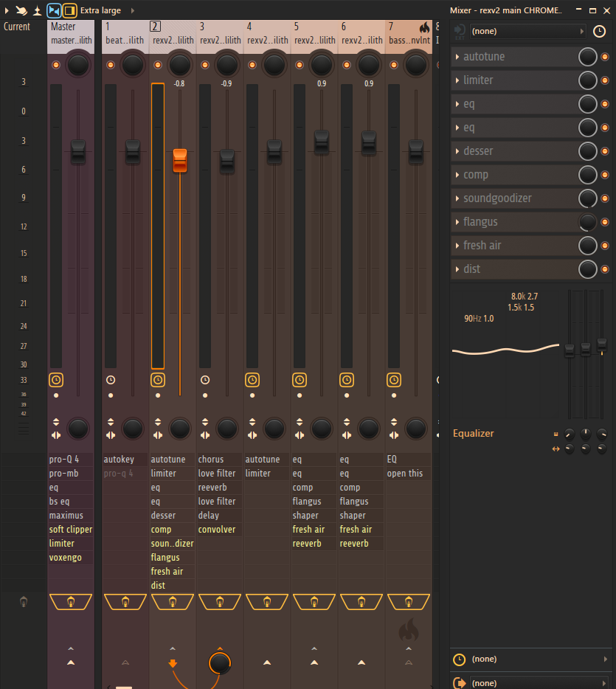Swap stereo channels on Master track
This screenshot has width=616, height=689.
tap(56, 435)
